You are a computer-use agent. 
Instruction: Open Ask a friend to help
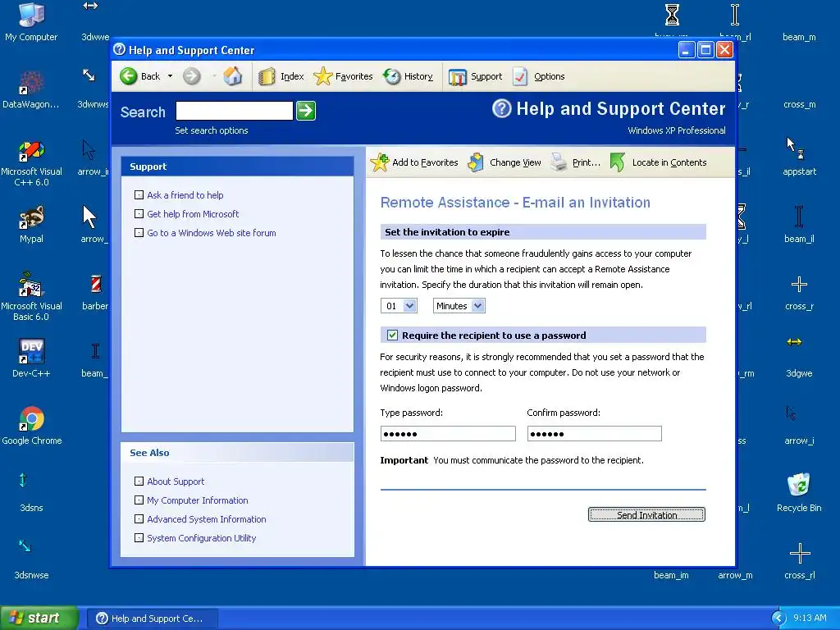click(185, 195)
